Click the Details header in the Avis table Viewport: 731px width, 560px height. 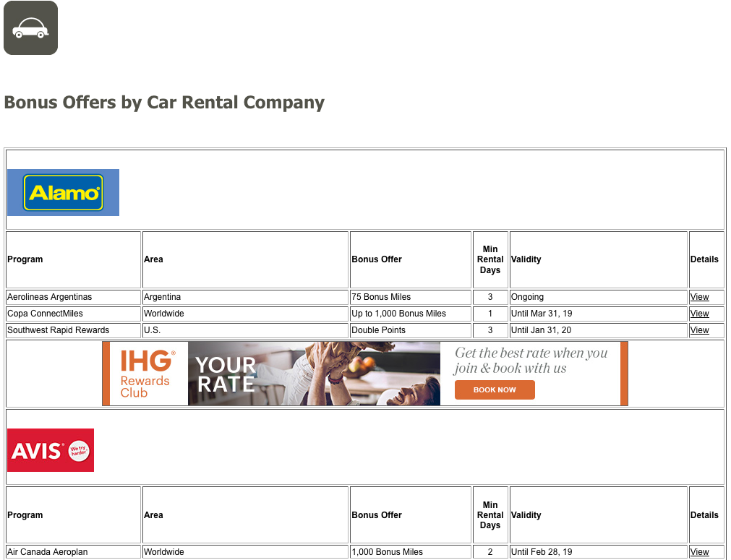706,514
